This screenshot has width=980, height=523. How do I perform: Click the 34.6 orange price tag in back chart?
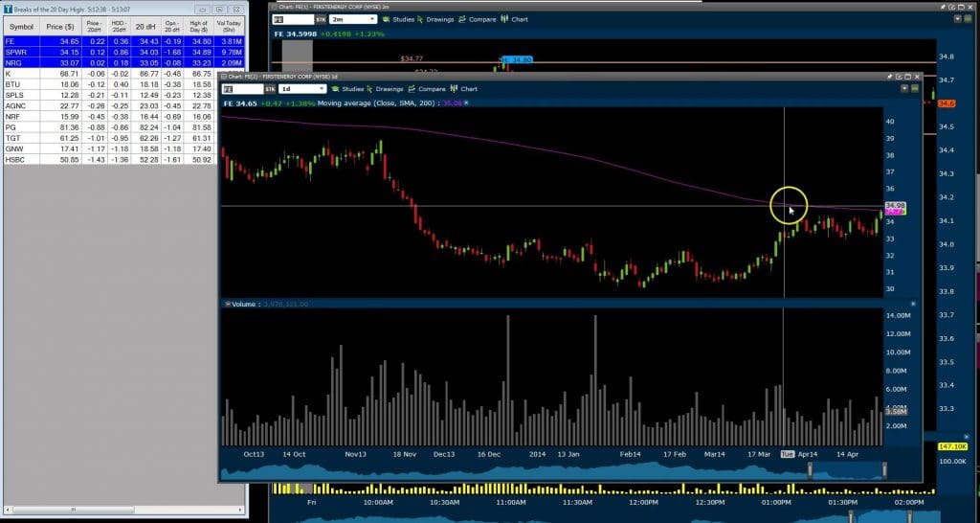[x=947, y=103]
